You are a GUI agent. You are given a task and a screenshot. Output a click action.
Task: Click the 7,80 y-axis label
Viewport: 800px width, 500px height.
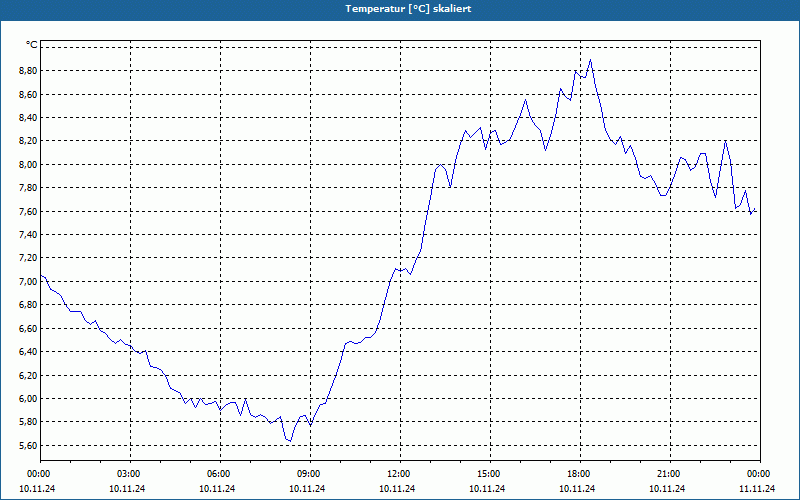click(28, 188)
